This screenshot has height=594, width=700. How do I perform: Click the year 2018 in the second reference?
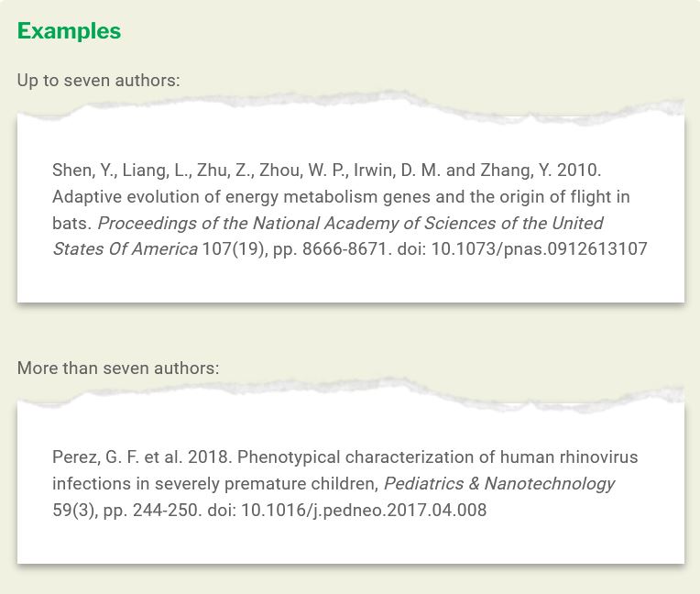[x=209, y=457]
